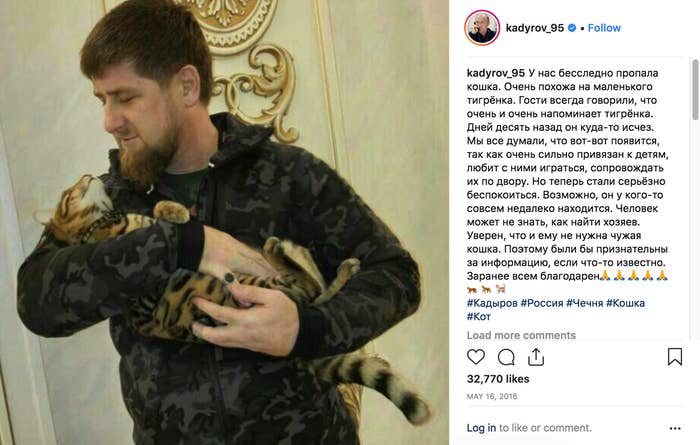Click the verified badge next to username
The height and width of the screenshot is (445, 700).
click(571, 28)
